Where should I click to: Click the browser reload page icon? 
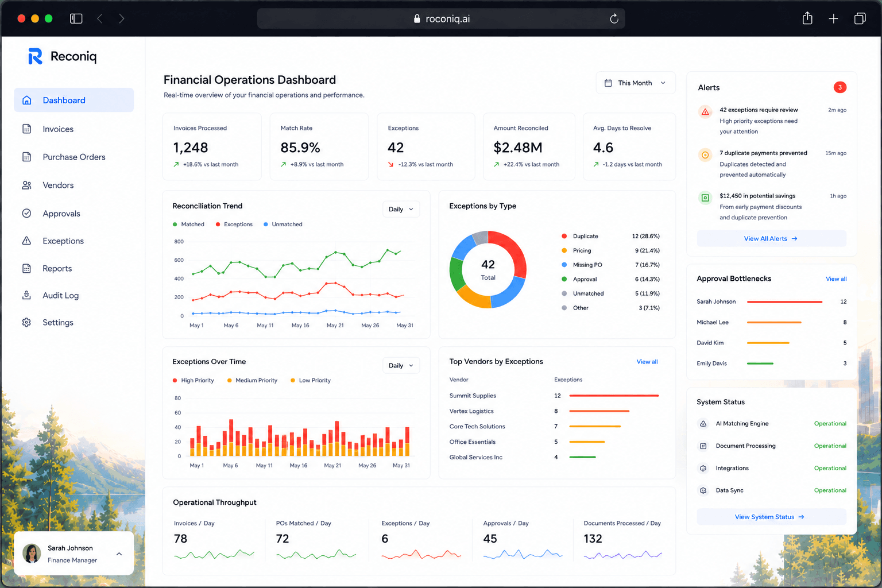[614, 19]
